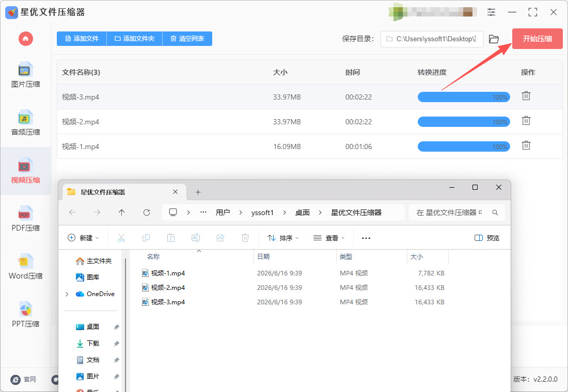Open the 新建 new item dropdown

[x=83, y=238]
